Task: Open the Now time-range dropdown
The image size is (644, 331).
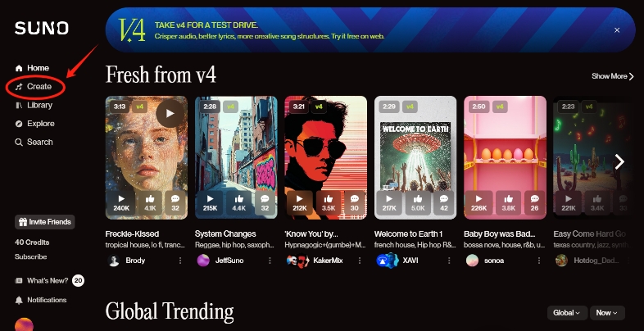Action: pyautogui.click(x=607, y=312)
